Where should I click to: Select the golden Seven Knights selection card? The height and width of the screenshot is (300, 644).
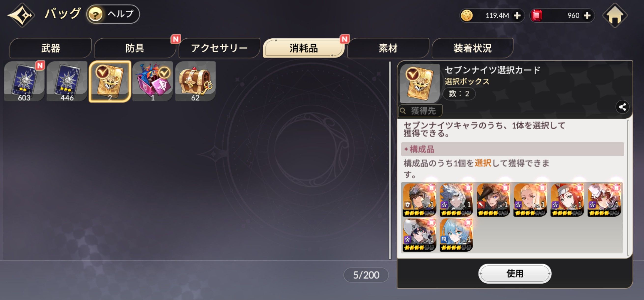click(110, 81)
